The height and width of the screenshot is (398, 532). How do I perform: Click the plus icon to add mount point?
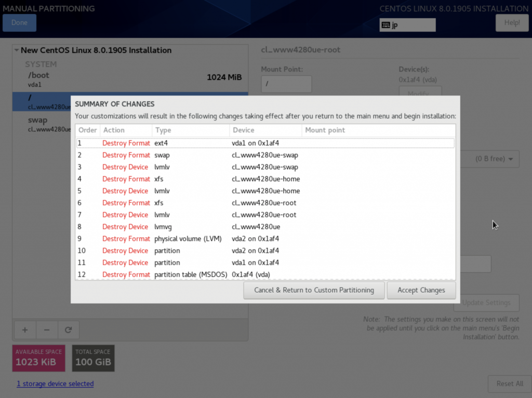click(x=25, y=330)
